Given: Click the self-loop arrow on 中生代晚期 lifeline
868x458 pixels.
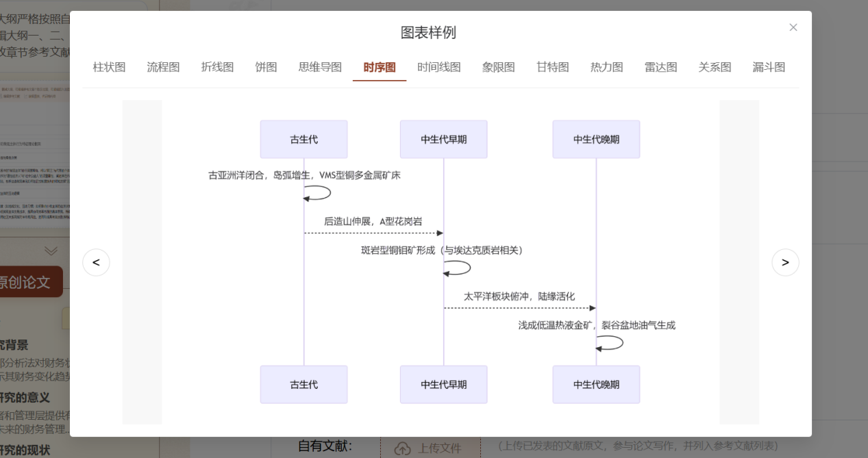Looking at the screenshot, I should [610, 343].
